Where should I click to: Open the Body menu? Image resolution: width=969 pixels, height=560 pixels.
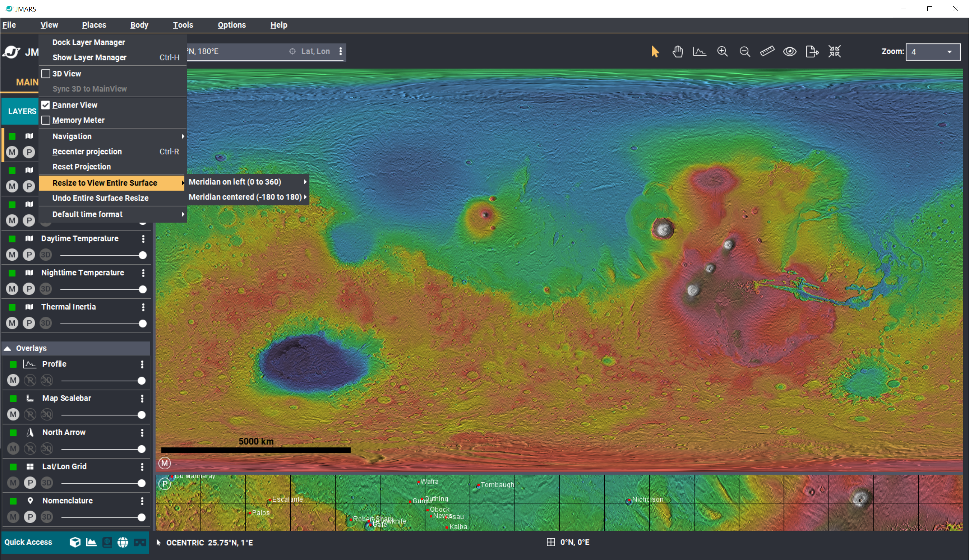tap(139, 25)
